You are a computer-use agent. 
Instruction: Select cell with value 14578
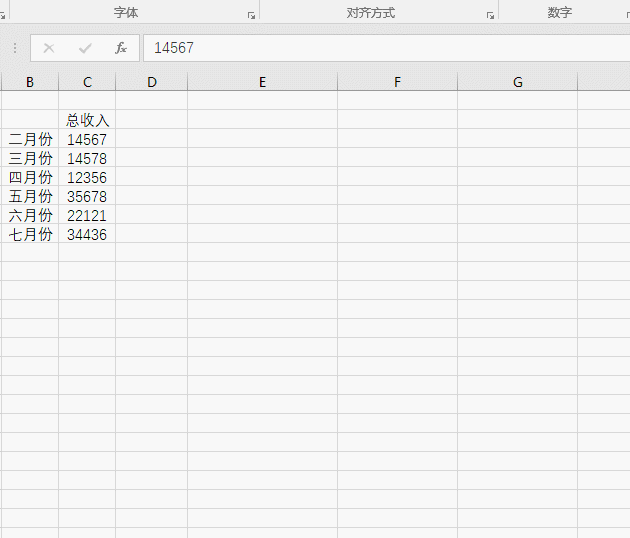87,158
